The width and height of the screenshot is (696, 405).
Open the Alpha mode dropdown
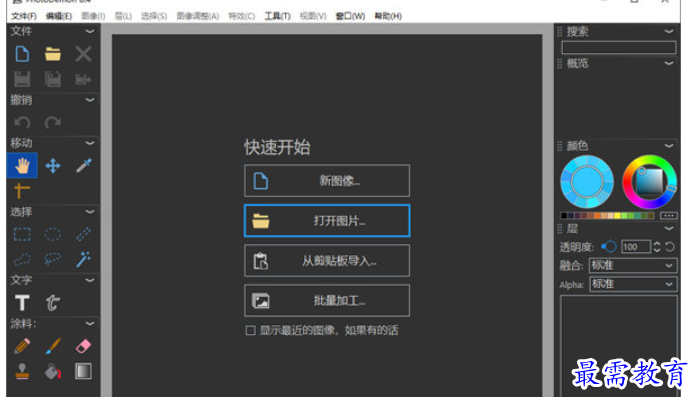pyautogui.click(x=633, y=284)
